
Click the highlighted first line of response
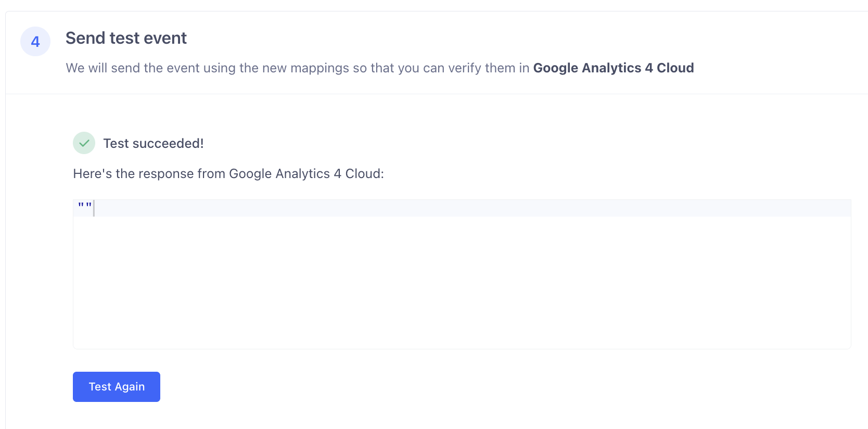click(462, 208)
